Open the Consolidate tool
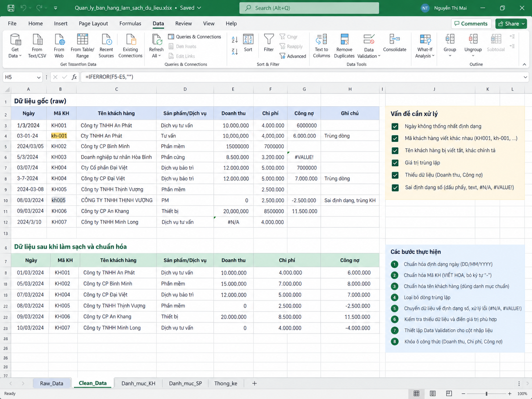Viewport: 532px width, 399px height. (395, 43)
